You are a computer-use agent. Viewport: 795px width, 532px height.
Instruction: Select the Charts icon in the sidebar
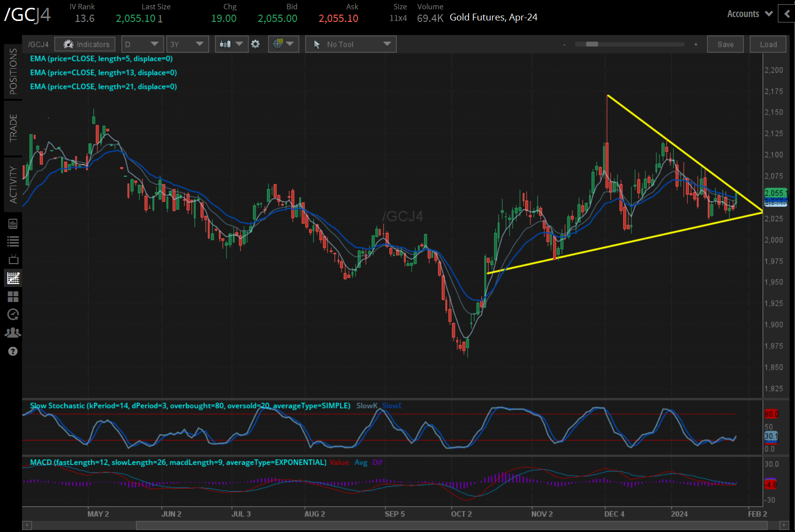(x=13, y=278)
